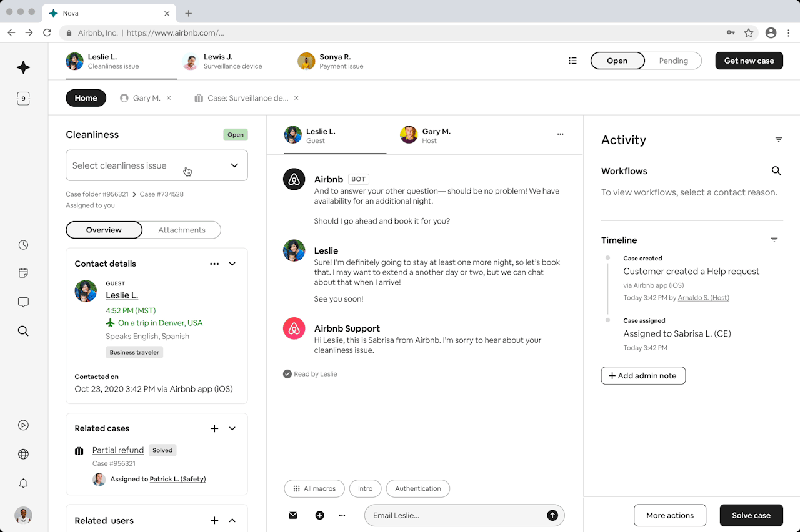
Task: Open notifications bell in sidebar
Action: (23, 483)
